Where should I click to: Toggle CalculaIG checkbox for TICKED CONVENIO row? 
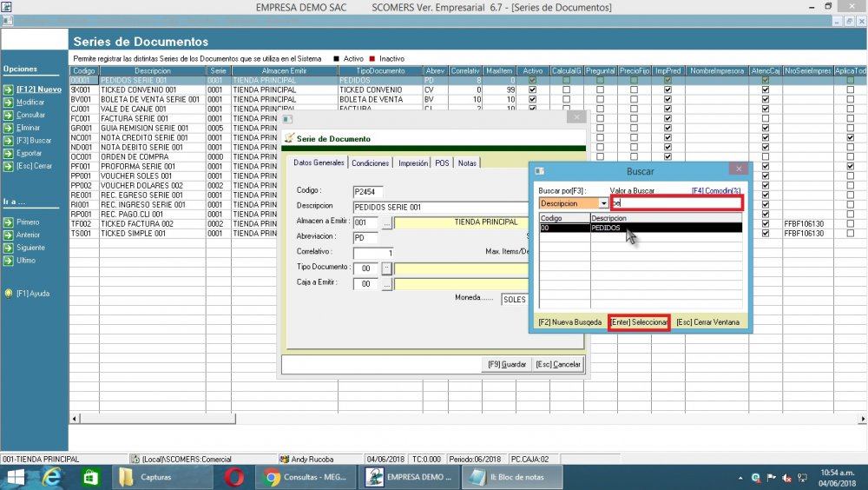[566, 89]
